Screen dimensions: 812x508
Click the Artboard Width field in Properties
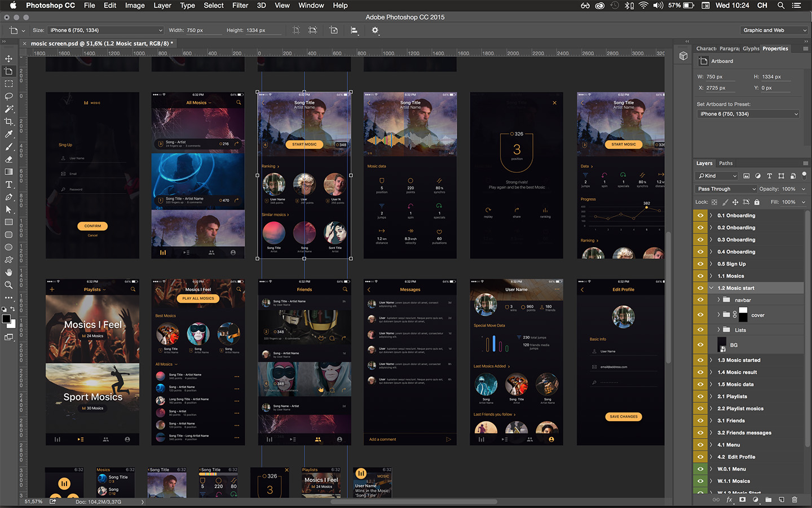(x=721, y=77)
